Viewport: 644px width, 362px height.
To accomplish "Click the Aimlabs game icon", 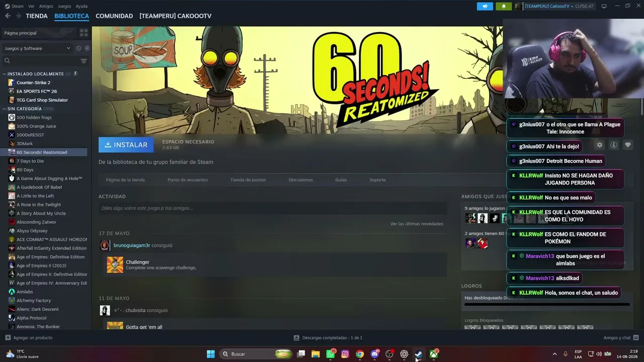I will 12,292.
